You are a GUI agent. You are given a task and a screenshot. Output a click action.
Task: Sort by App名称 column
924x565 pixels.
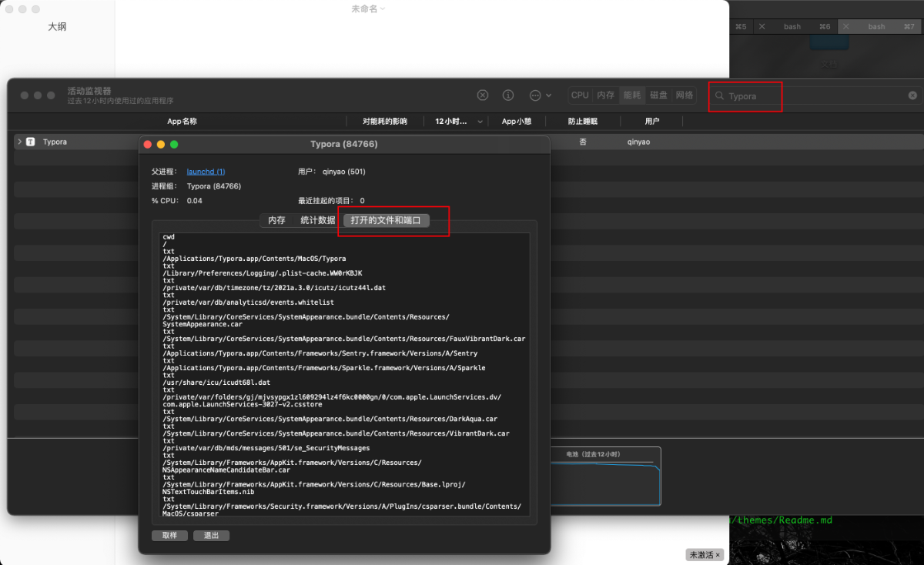pos(182,122)
